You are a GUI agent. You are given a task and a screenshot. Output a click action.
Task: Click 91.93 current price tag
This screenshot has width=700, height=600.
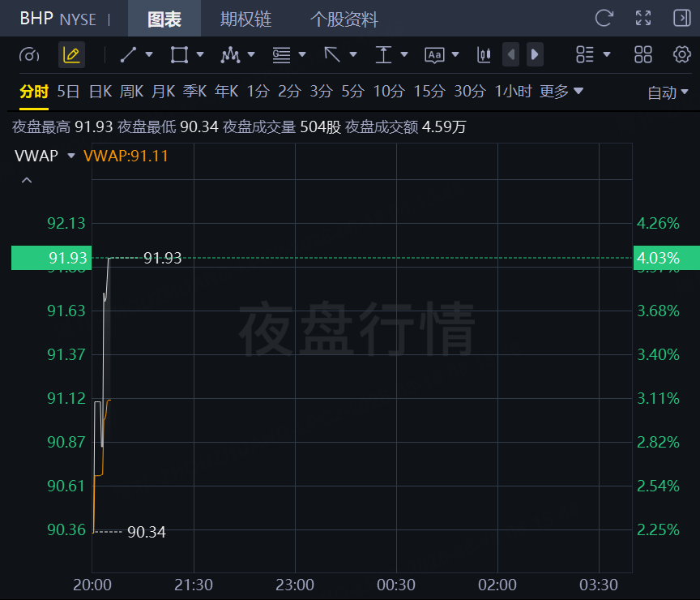51,258
